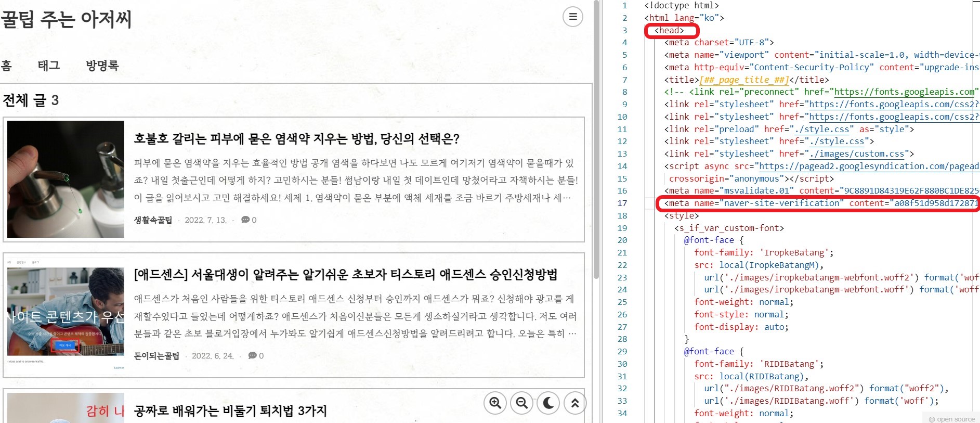Toggle dark mode moon icon

[x=548, y=403]
